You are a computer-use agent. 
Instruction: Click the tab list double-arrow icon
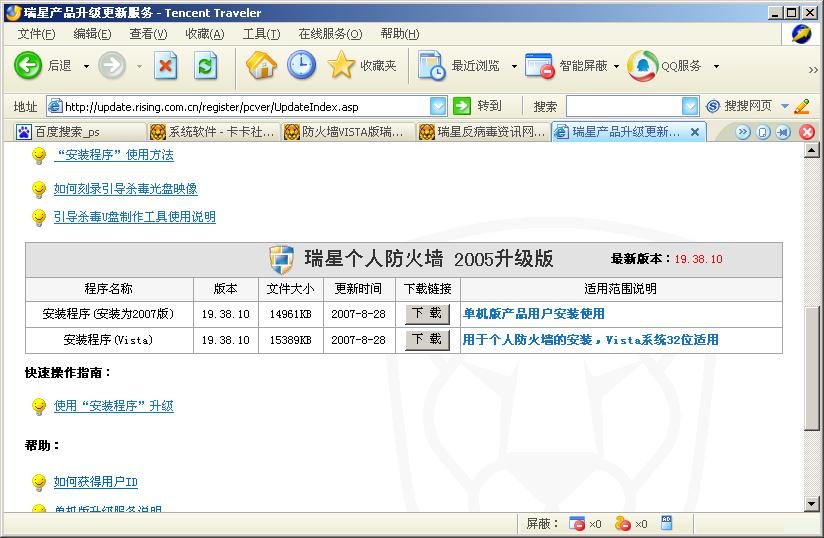[x=743, y=132]
